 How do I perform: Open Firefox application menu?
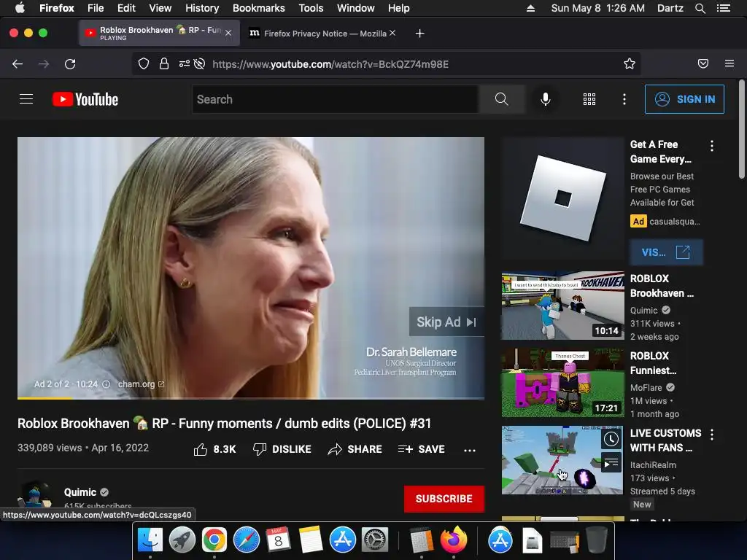[729, 64]
